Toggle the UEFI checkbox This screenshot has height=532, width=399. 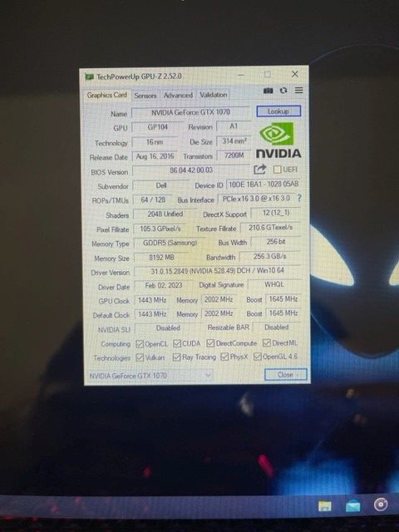(x=277, y=170)
